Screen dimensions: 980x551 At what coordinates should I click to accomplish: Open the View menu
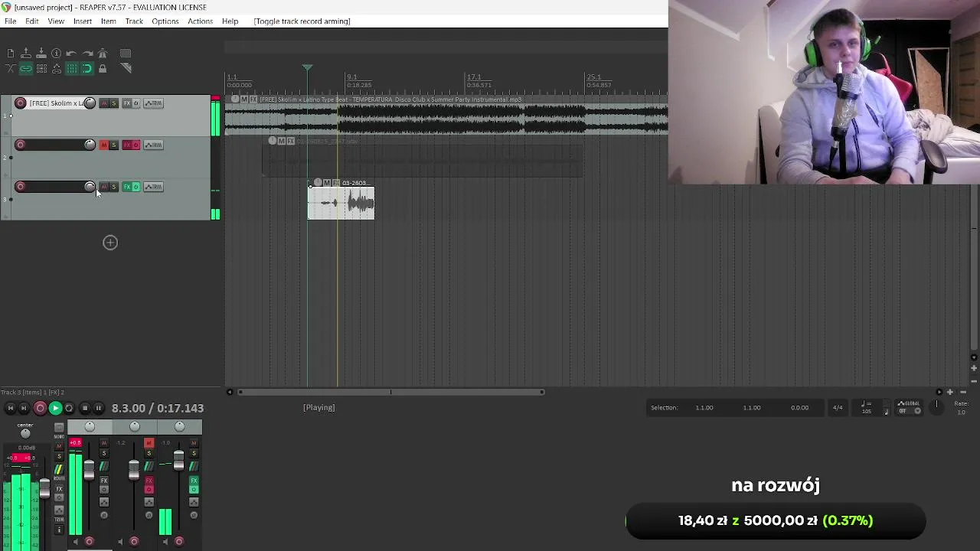click(x=56, y=21)
